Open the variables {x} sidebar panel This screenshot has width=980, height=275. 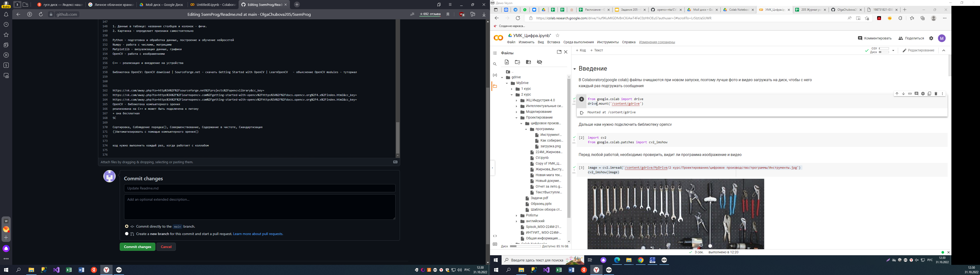coord(495,75)
